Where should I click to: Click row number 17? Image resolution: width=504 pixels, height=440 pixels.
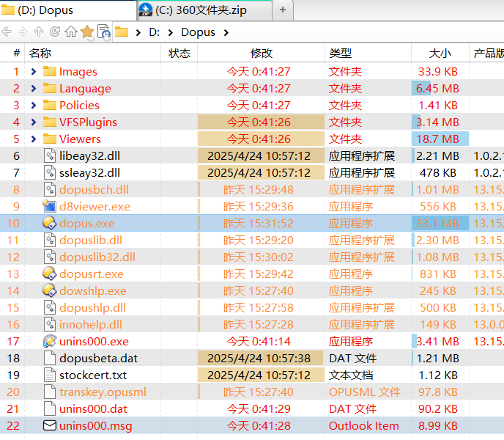(13, 341)
